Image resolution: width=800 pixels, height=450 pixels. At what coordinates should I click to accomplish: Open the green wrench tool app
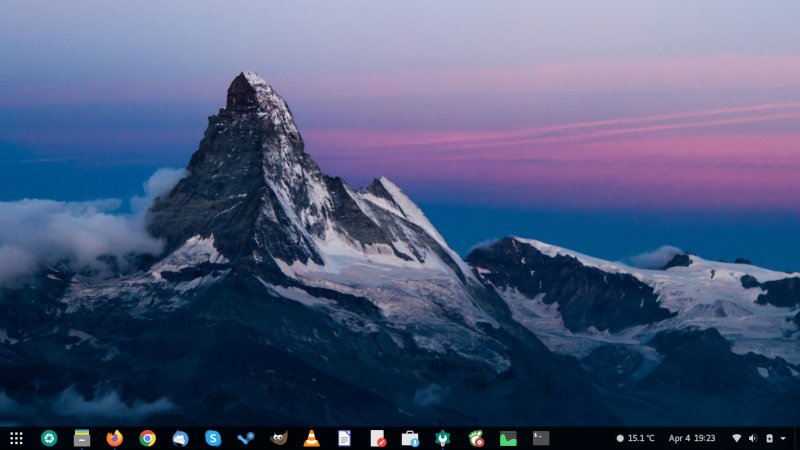coord(443,438)
